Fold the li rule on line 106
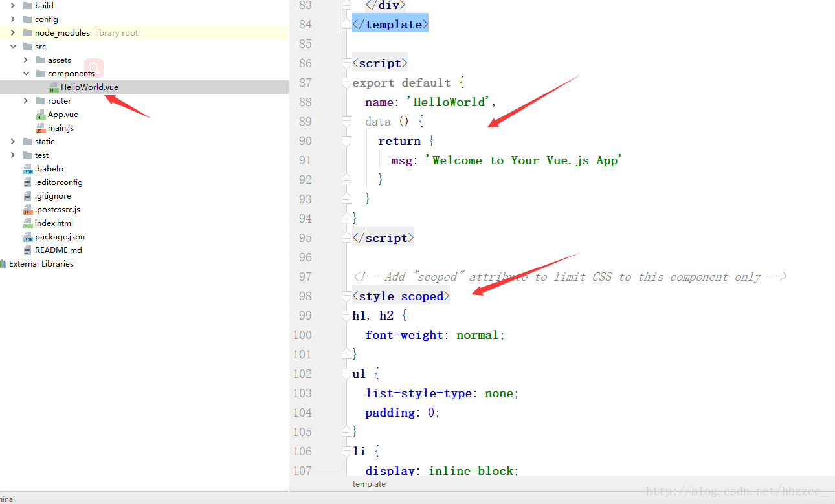Image resolution: width=835 pixels, height=504 pixels. coord(346,452)
